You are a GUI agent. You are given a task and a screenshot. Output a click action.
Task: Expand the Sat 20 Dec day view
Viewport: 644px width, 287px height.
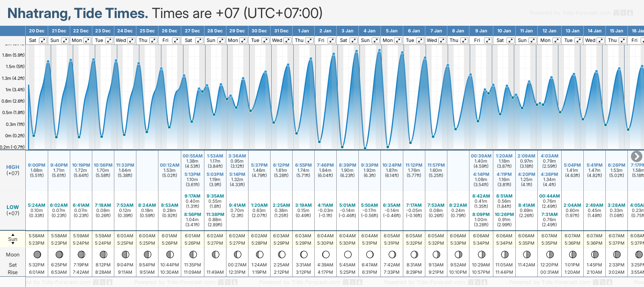tap(43, 40)
